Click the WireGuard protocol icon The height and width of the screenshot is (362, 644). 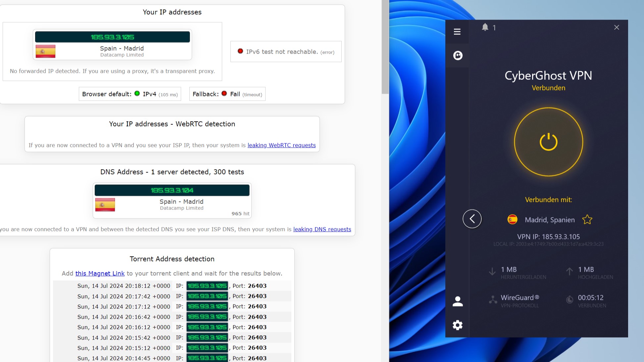point(493,299)
